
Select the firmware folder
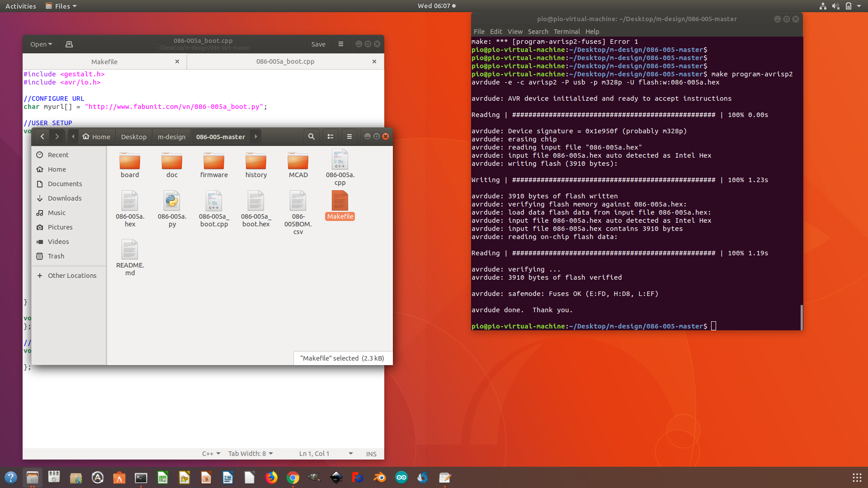(x=214, y=165)
